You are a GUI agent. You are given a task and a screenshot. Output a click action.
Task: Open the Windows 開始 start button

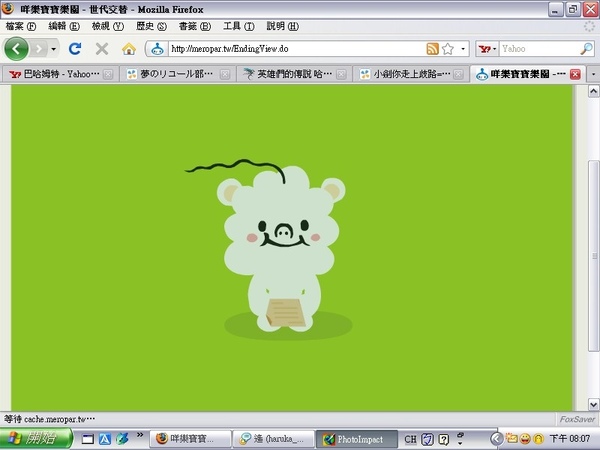click(x=36, y=439)
